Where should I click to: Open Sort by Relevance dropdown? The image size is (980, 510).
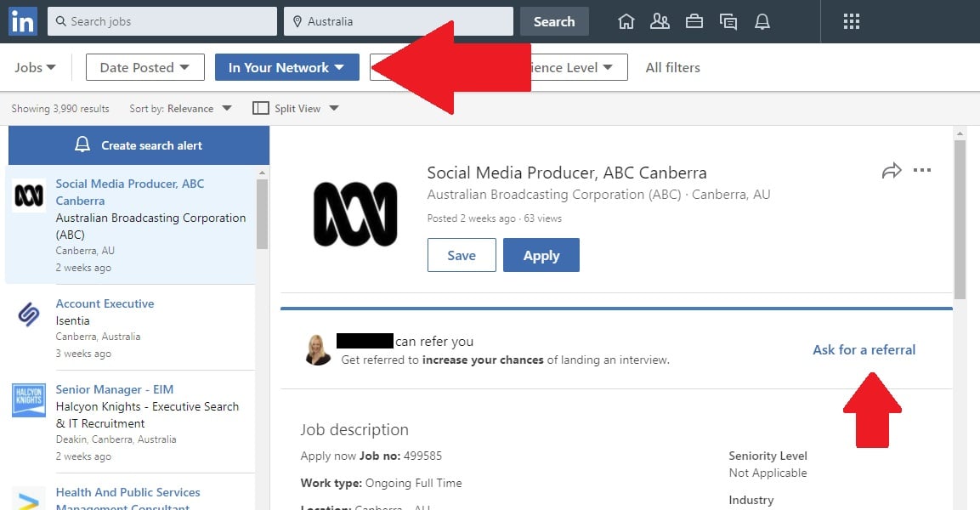(181, 108)
